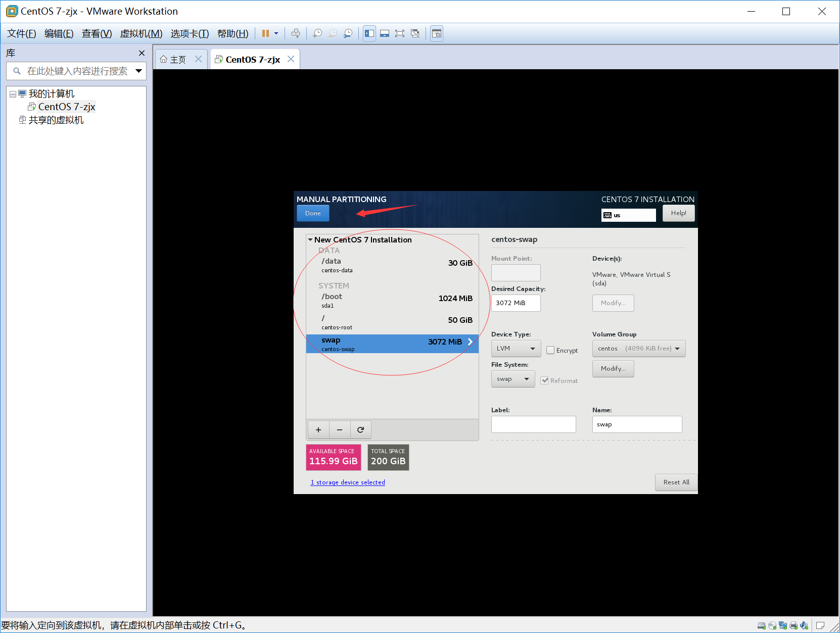Send Ctrl+Alt+Del to the virtual machine
The width and height of the screenshot is (840, 633).
(296, 33)
